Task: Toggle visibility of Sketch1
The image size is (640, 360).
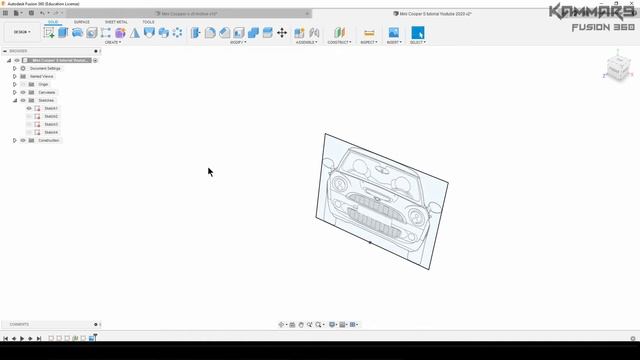Action: pos(29,108)
